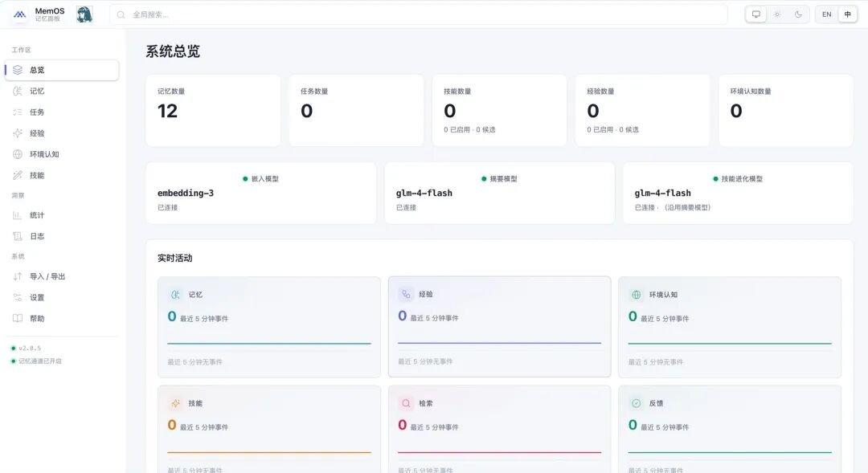Viewport: 868px width, 473px height.
Task: Switch language to EN
Action: pyautogui.click(x=826, y=14)
